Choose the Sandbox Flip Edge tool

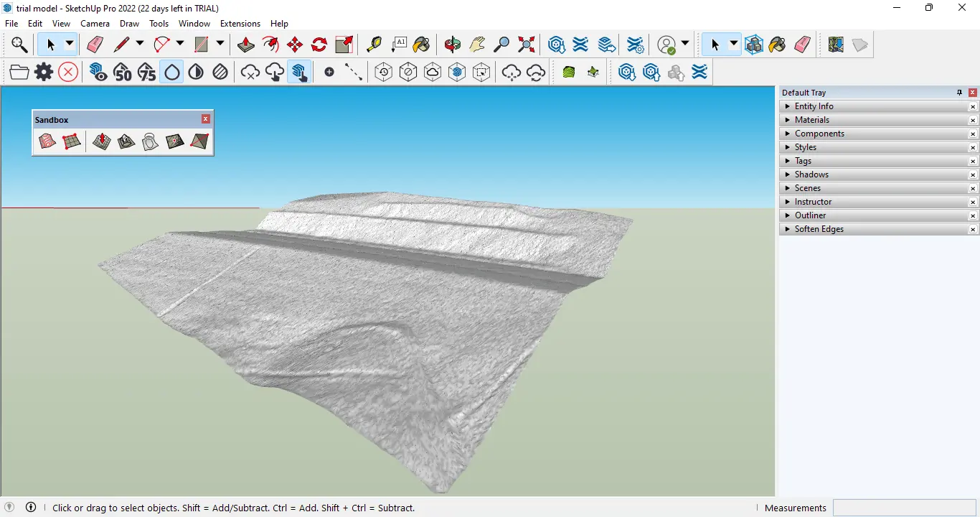click(x=199, y=141)
